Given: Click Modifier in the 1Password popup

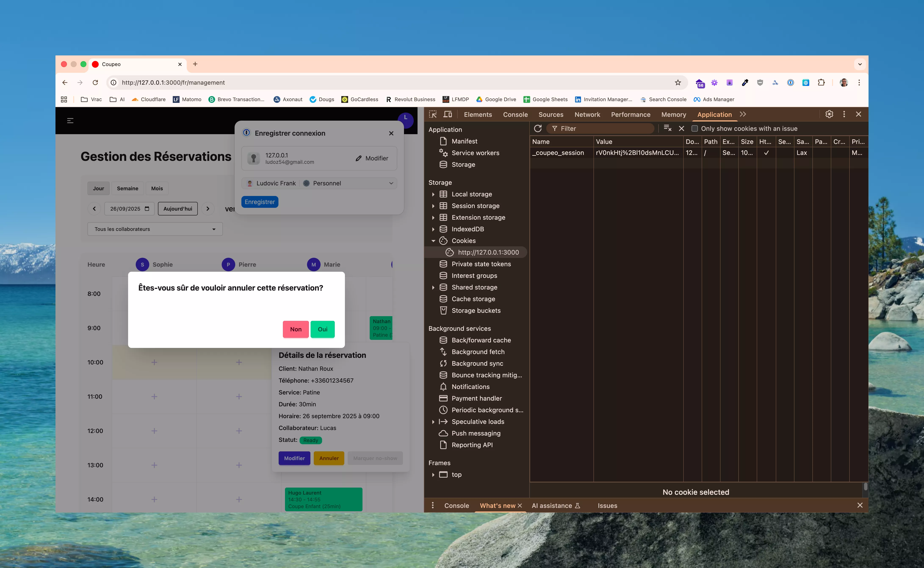Looking at the screenshot, I should (372, 158).
